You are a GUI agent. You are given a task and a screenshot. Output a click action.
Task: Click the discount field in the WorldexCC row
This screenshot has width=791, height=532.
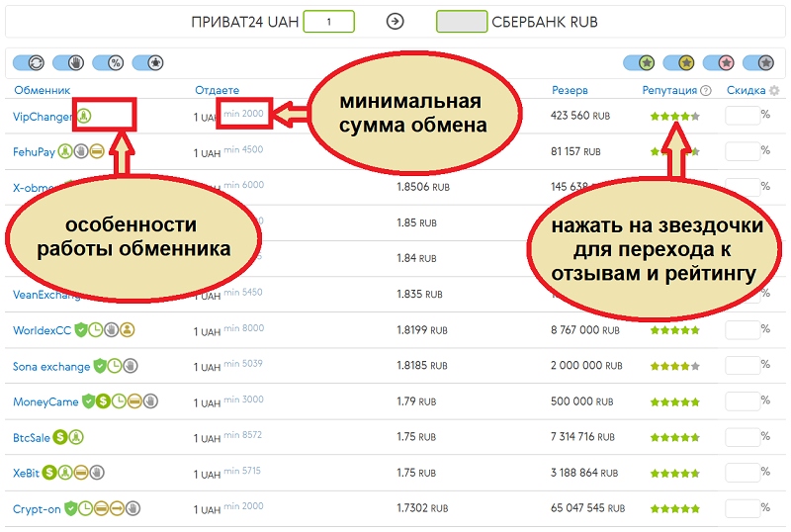click(x=743, y=330)
